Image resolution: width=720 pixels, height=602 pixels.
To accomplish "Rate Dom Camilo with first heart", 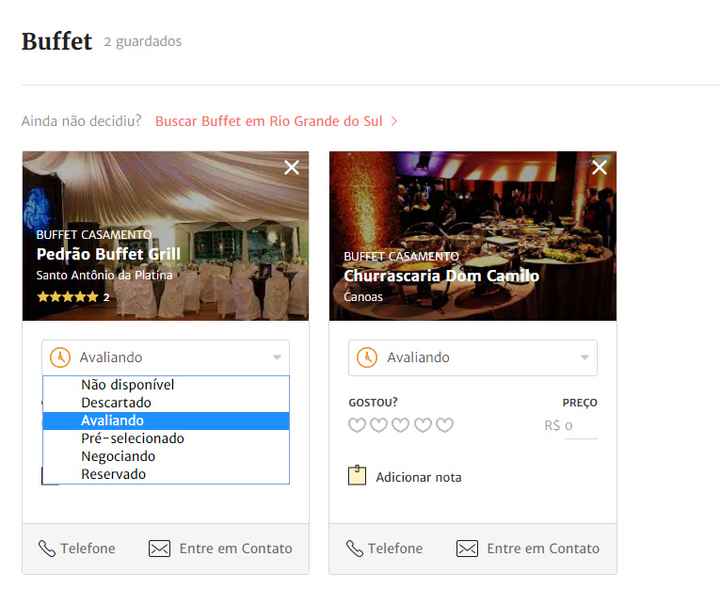I will (357, 425).
